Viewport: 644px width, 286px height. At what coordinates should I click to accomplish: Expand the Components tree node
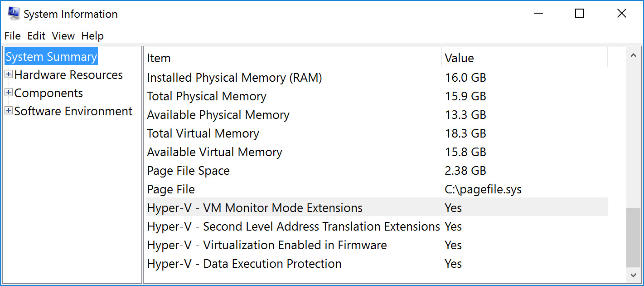click(x=8, y=93)
